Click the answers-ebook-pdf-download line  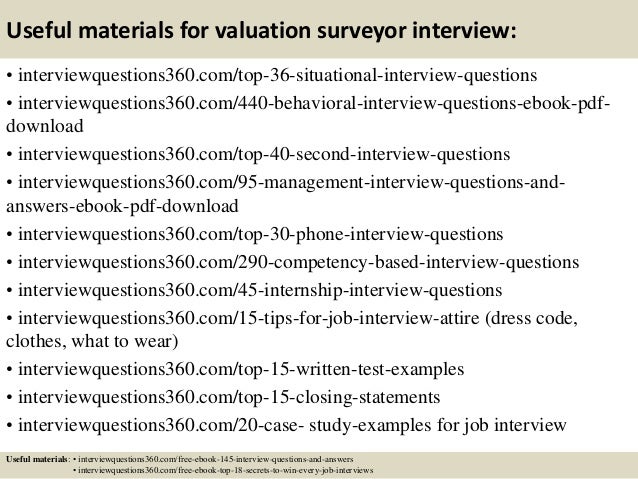click(x=122, y=206)
